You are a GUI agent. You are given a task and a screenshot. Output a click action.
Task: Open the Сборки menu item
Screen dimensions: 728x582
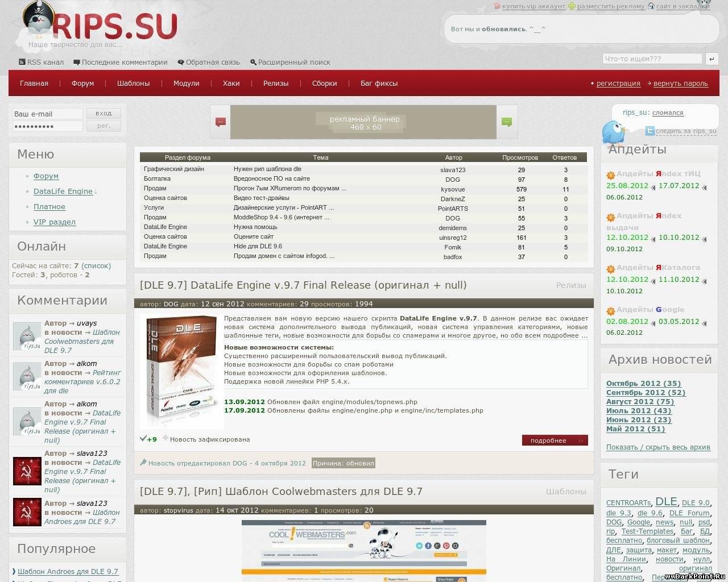click(x=325, y=83)
